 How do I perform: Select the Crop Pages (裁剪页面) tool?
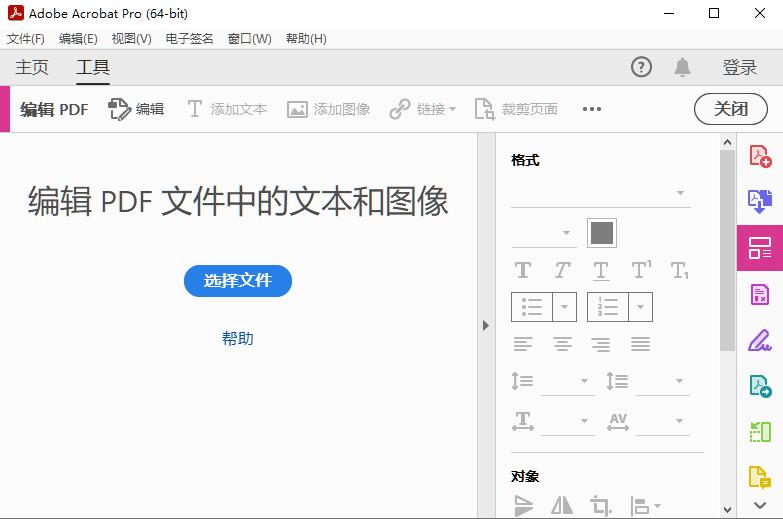tap(516, 109)
